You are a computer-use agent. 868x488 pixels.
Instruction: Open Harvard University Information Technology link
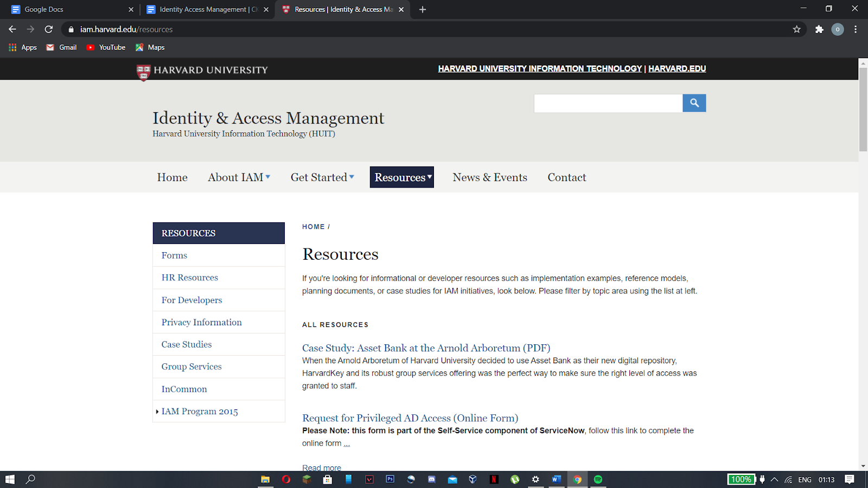[x=540, y=69]
